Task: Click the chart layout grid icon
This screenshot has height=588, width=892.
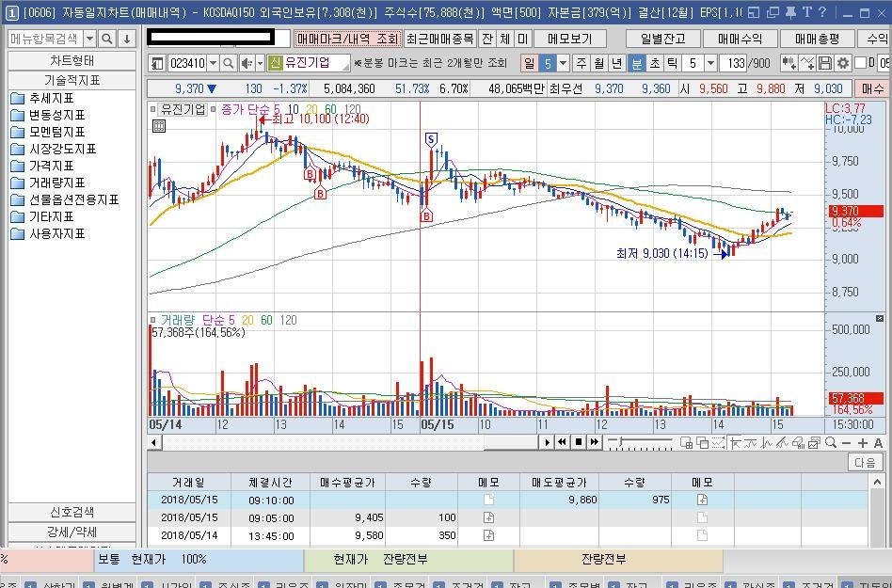Action: pos(686,442)
